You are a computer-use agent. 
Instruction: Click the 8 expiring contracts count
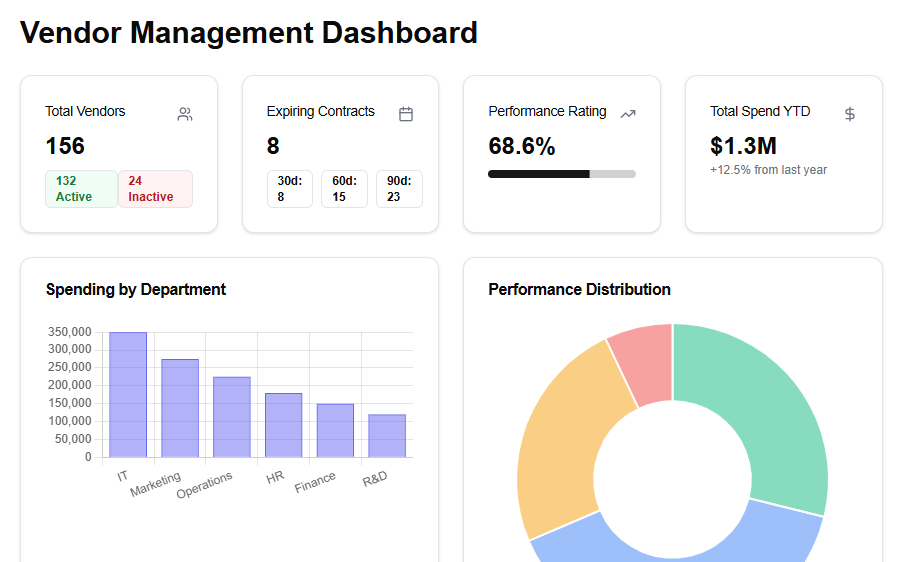click(273, 146)
